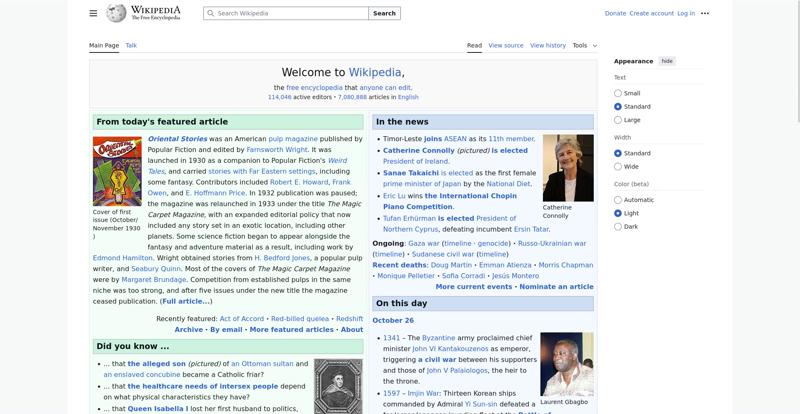Screen dimensions: 800x414
Task: Open the Catherine Connolly photo
Action: click(568, 167)
